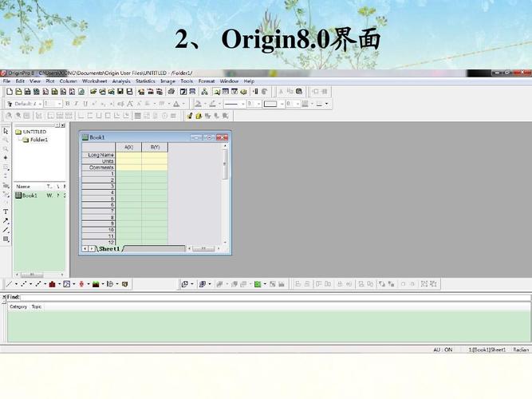Viewport: 532px width, 399px height.
Task: Select the Text tool (T)
Action: (x=6, y=211)
